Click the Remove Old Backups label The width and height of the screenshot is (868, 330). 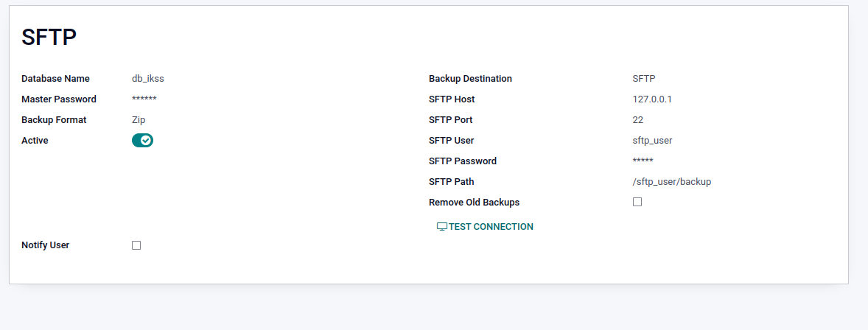(474, 202)
